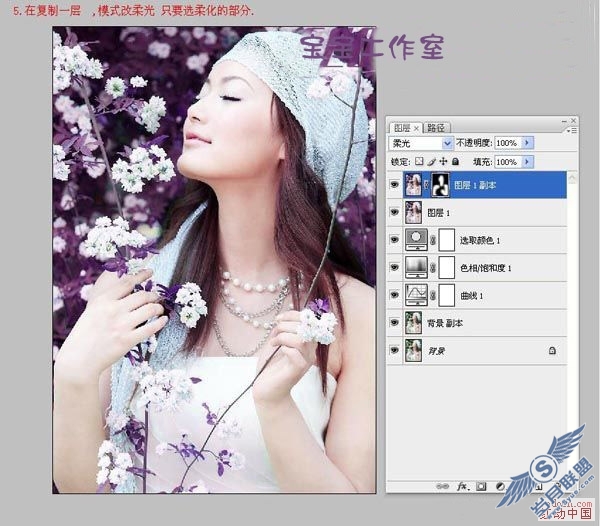Close the layers panel window

click(573, 121)
